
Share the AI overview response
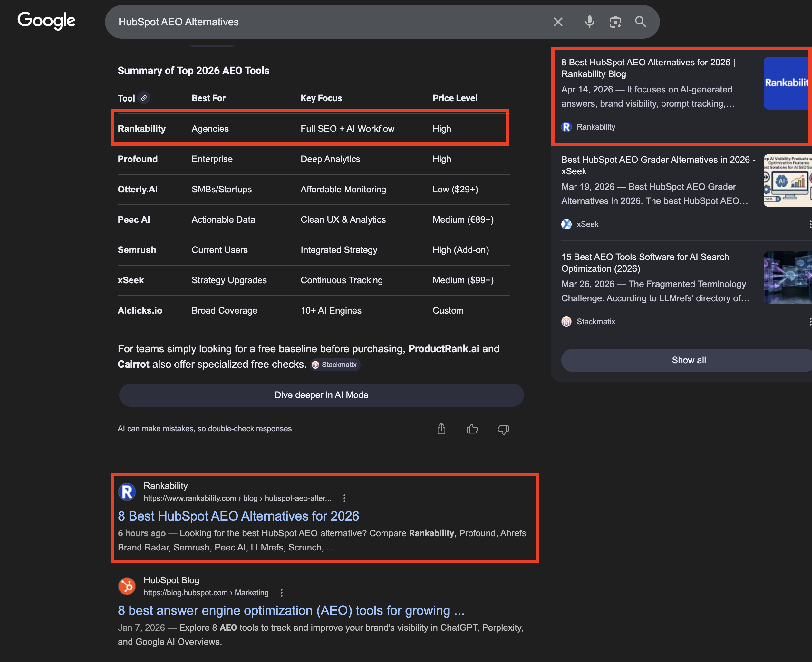[441, 429]
